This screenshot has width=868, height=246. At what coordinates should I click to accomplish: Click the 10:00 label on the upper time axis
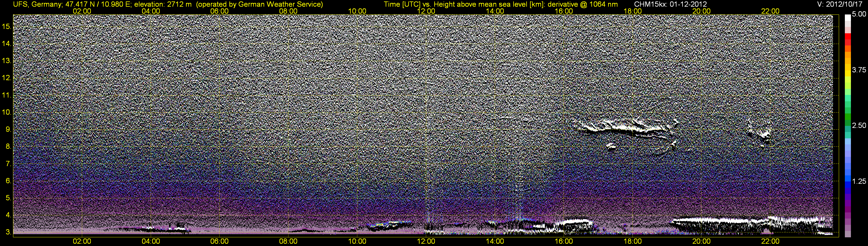point(357,11)
